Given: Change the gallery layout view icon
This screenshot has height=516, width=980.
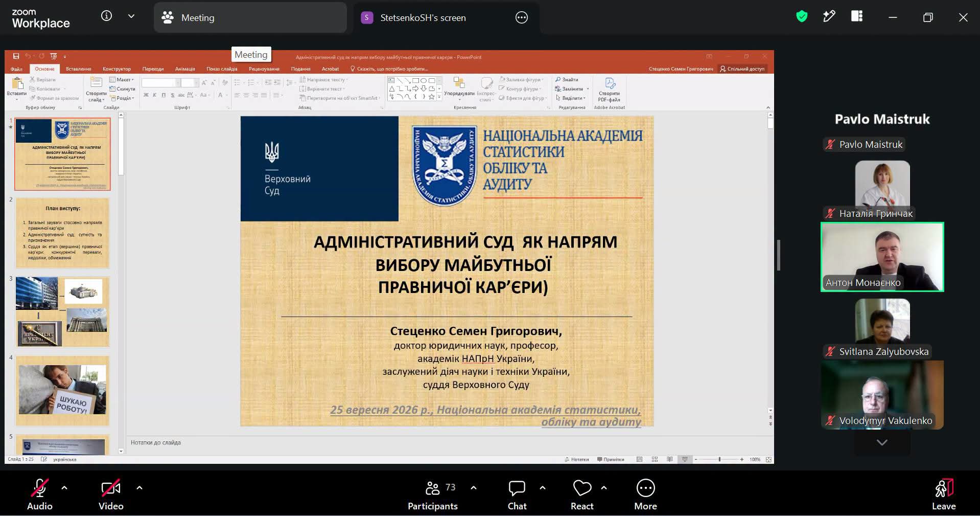Looking at the screenshot, I should coord(857,16).
